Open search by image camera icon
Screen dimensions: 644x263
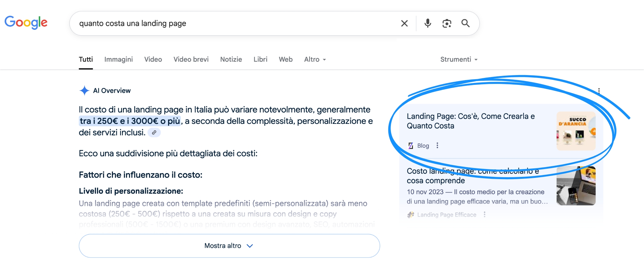point(447,23)
